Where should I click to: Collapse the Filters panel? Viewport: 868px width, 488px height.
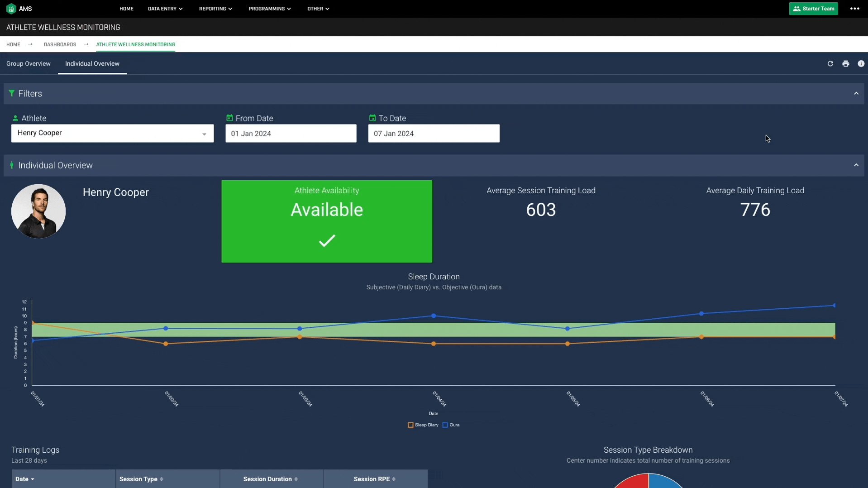coord(856,93)
